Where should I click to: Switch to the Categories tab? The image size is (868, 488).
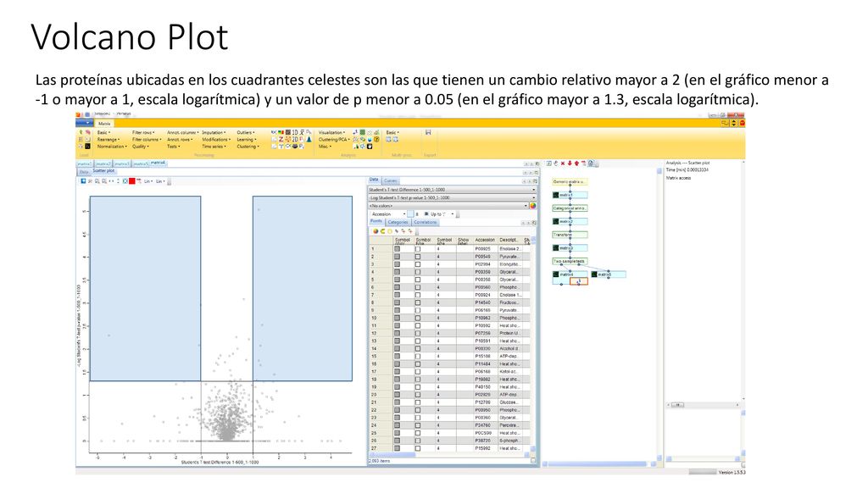coord(398,223)
